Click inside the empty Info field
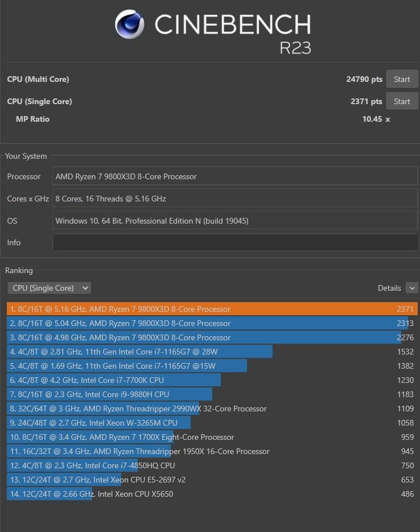This screenshot has height=532, width=420. pos(235,242)
